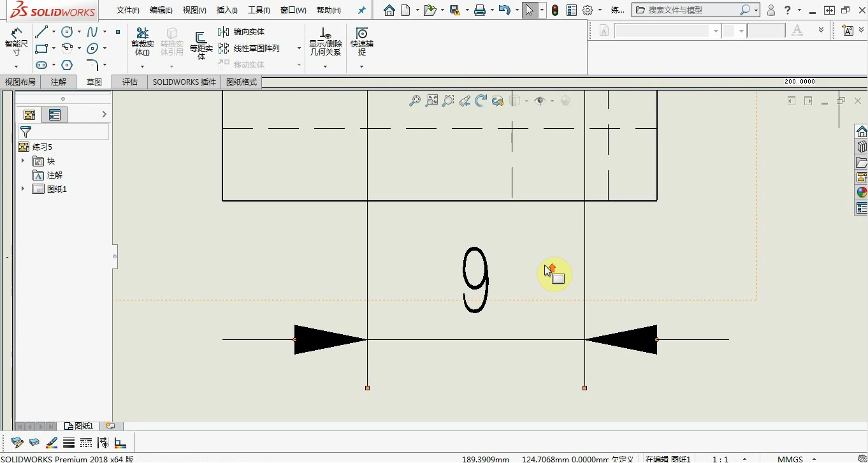Activate Quick Snaps (快速捕捉)

point(361,42)
